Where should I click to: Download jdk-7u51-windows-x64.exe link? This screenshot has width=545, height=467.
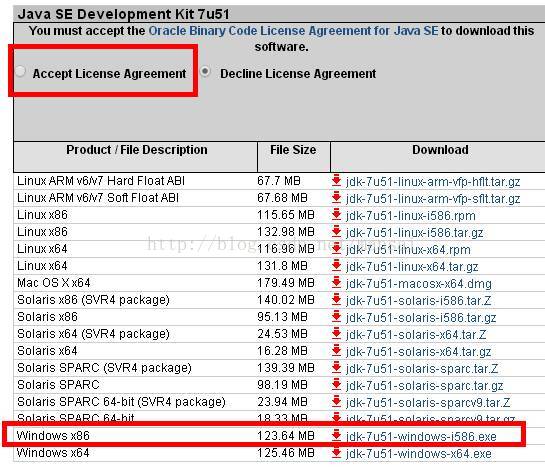(419, 454)
